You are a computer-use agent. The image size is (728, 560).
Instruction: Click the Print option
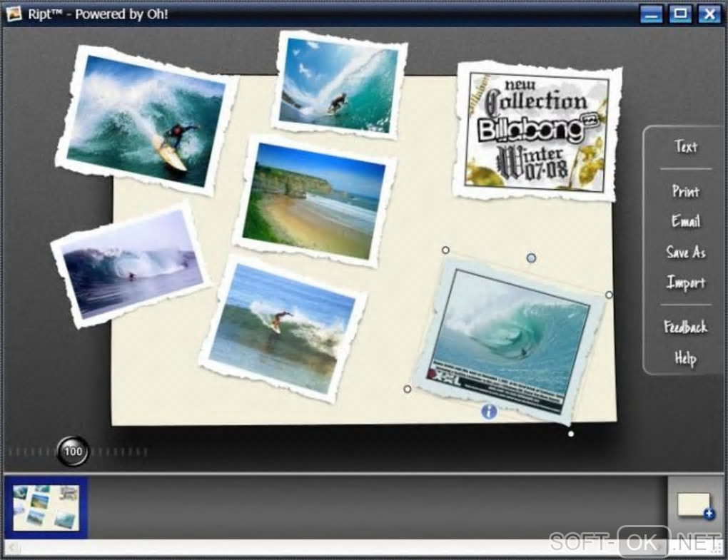point(686,191)
